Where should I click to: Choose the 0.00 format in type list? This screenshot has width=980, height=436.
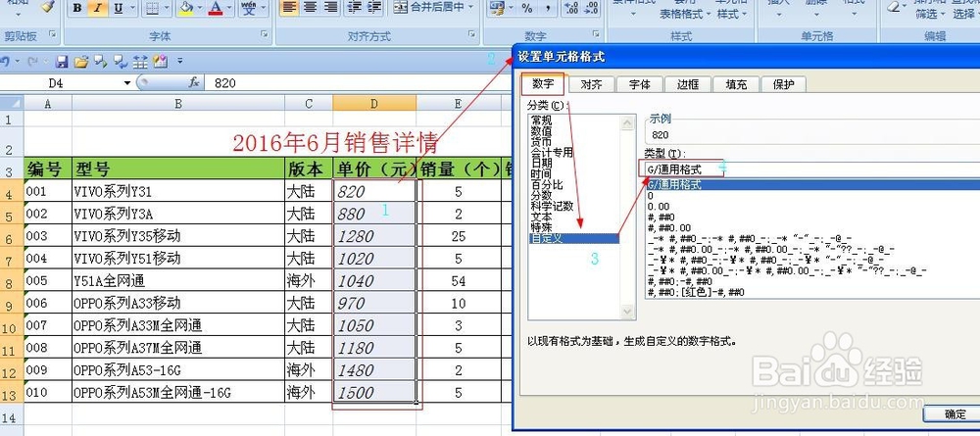pos(659,207)
